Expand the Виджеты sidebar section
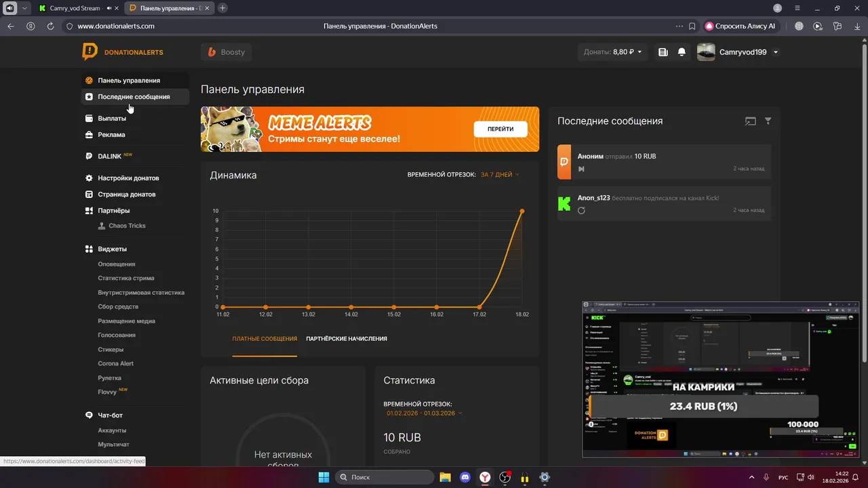 tap(112, 249)
